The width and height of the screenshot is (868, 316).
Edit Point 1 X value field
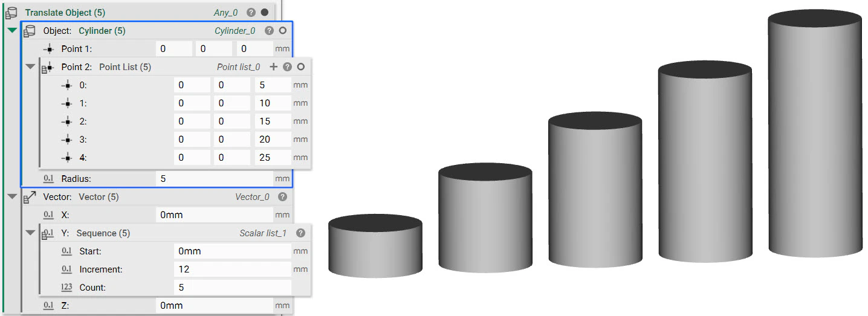tap(174, 49)
